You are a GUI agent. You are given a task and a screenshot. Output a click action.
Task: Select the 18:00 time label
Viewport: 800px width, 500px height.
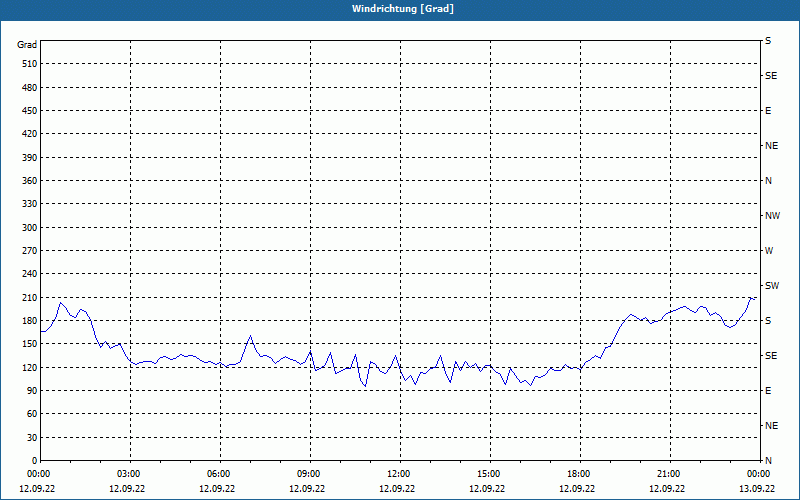[580, 473]
